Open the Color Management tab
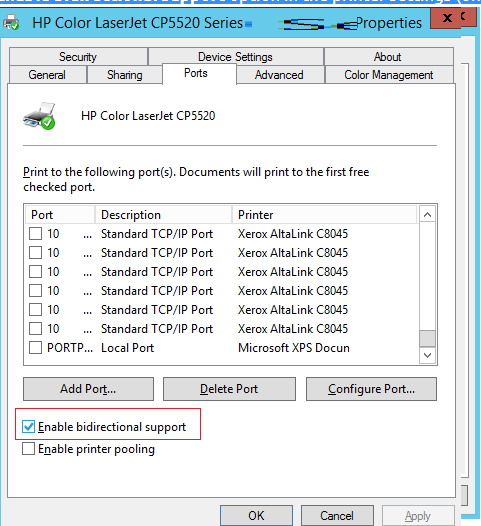The width and height of the screenshot is (481, 526). [389, 74]
